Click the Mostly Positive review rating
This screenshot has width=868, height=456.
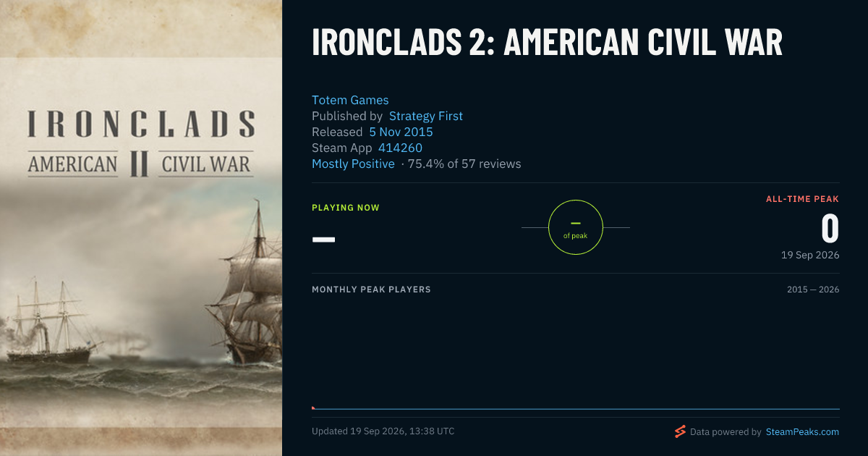353,164
